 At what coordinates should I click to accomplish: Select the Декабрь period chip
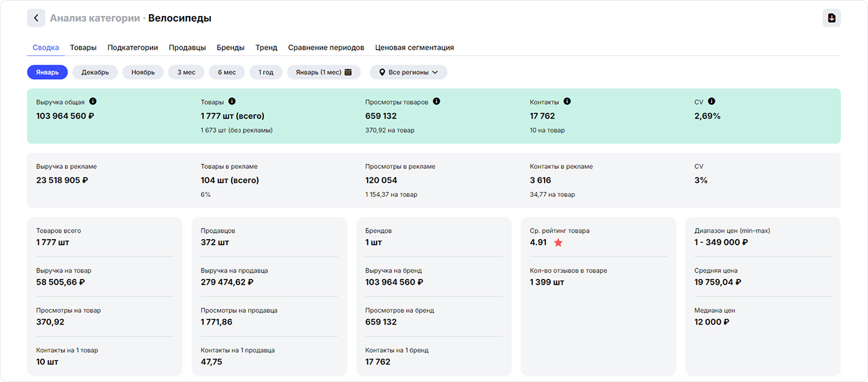(x=95, y=72)
